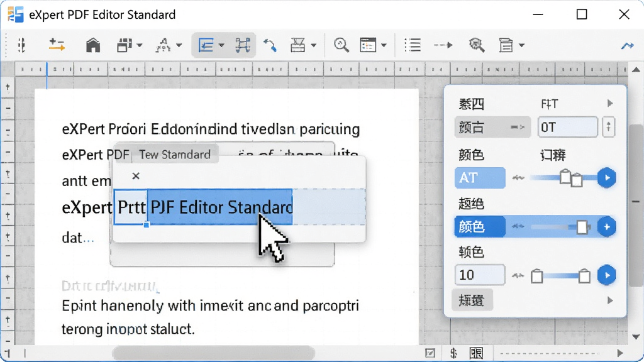644x362 pixels.
Task: Open dropdown arrow beside the overlapping windows icon
Action: [x=140, y=45]
